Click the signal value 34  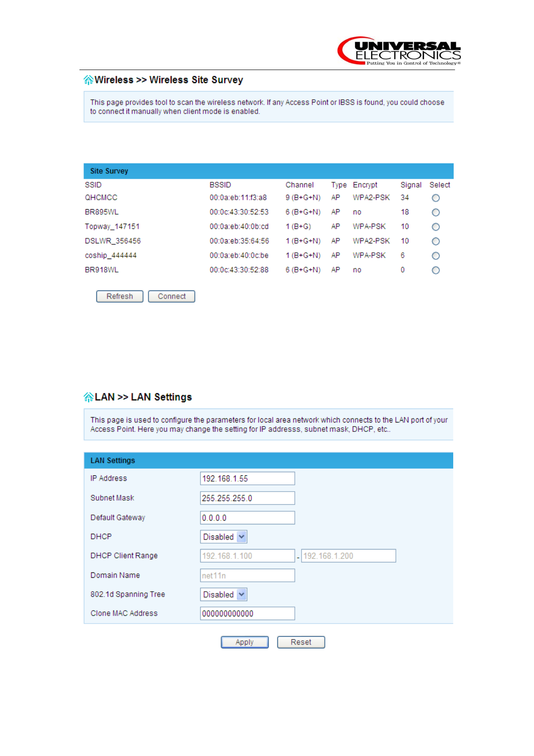pos(405,198)
